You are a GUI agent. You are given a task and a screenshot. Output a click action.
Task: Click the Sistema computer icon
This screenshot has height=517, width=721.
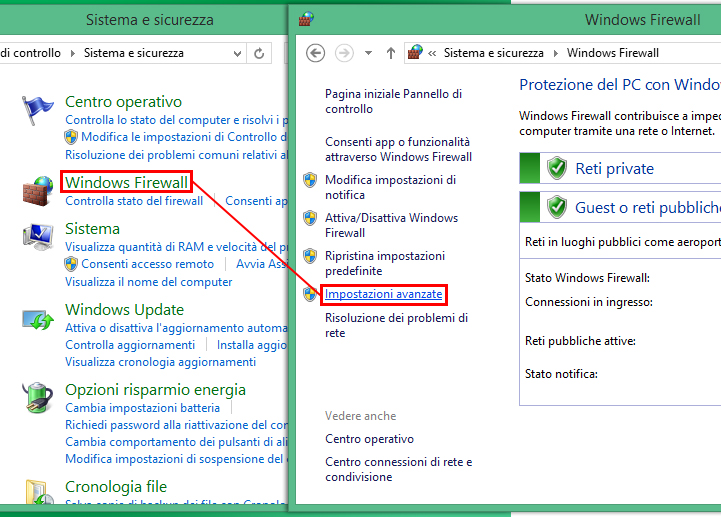38,236
